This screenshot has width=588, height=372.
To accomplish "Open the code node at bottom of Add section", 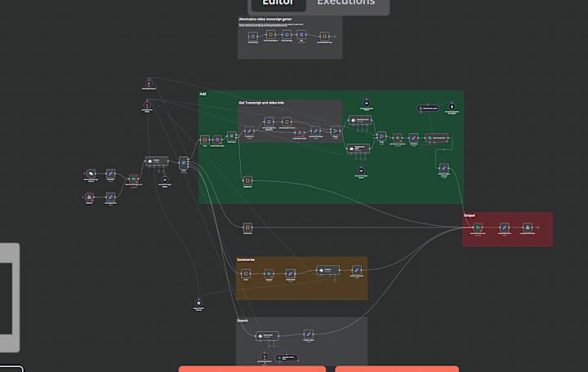I will 247,180.
